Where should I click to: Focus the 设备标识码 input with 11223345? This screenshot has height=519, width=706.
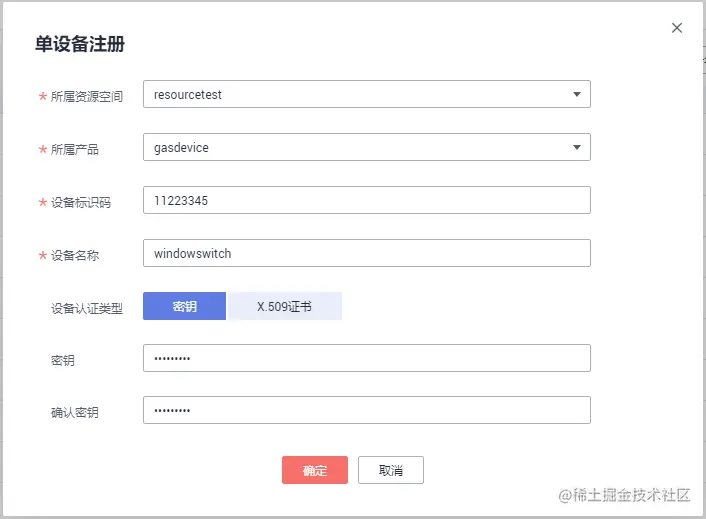click(x=367, y=200)
